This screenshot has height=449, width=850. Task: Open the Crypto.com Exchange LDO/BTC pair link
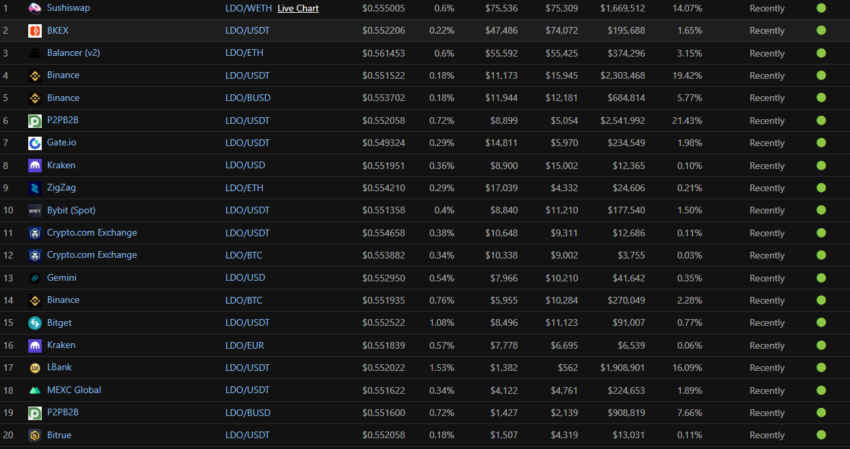[243, 255]
